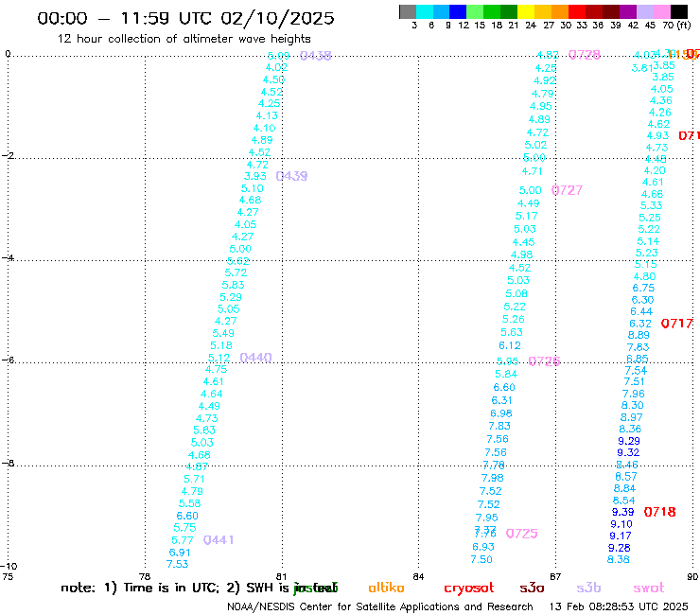Viewport: 700px width, 615px height.
Task: Click the s3b satellite legend label
Action: pos(588,589)
